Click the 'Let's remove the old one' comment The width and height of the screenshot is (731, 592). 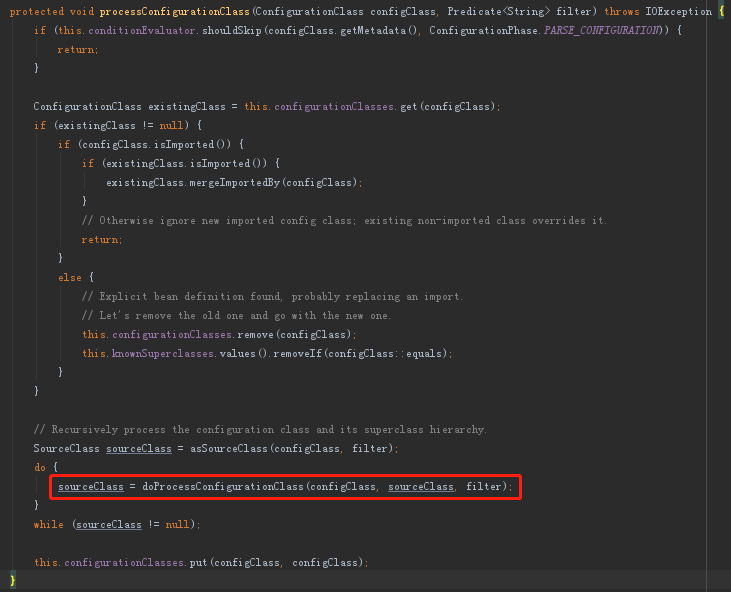point(236,316)
